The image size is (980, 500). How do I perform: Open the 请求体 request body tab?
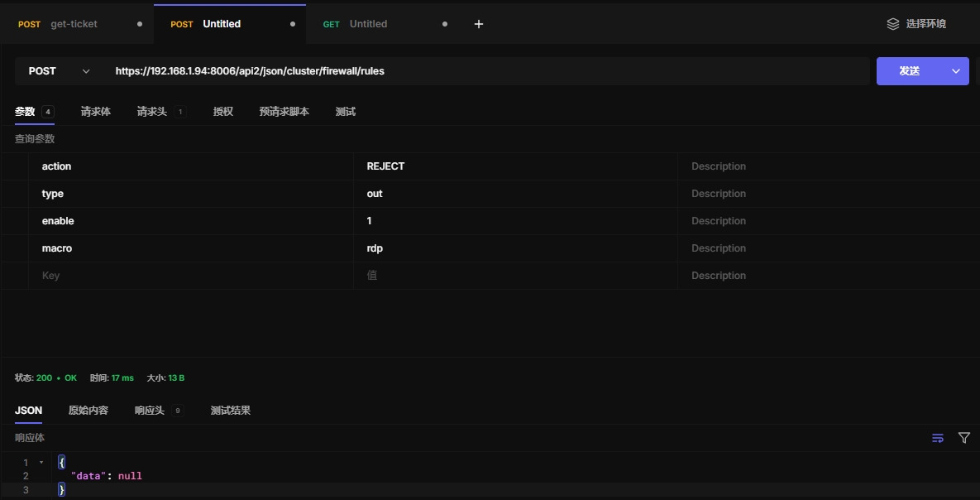click(x=95, y=112)
